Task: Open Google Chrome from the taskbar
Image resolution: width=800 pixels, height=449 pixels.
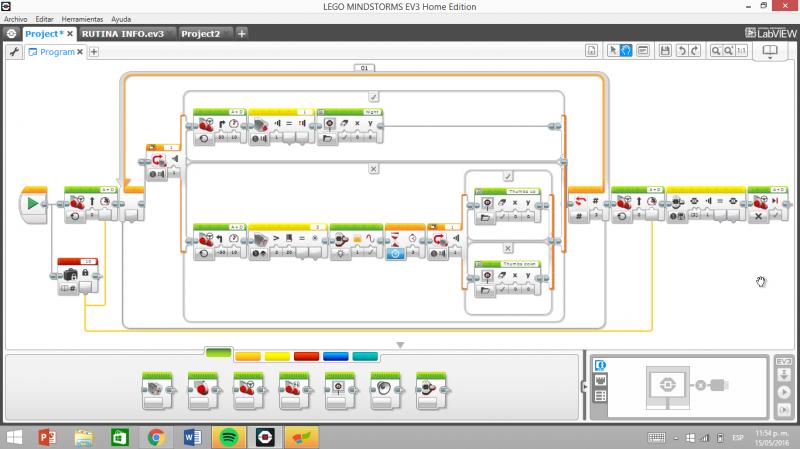Action: click(x=156, y=437)
